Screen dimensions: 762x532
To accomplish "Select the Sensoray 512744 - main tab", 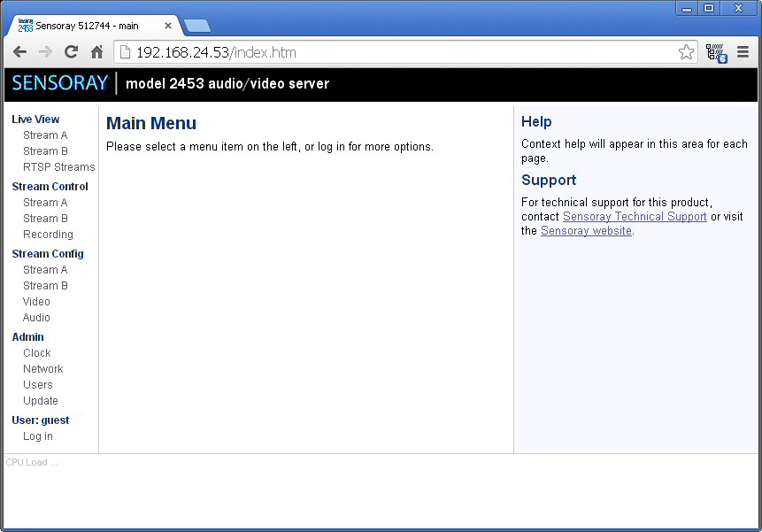I will pyautogui.click(x=87, y=26).
